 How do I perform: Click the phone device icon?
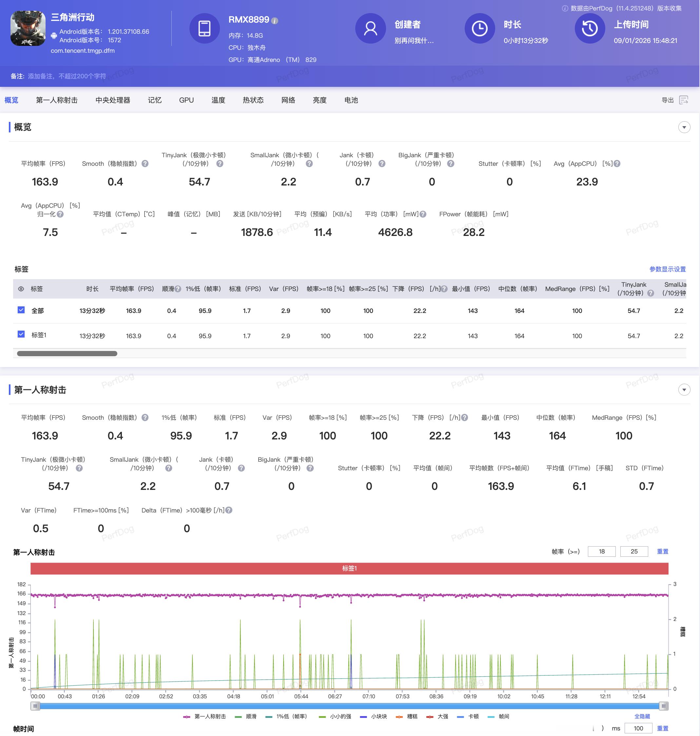click(204, 29)
